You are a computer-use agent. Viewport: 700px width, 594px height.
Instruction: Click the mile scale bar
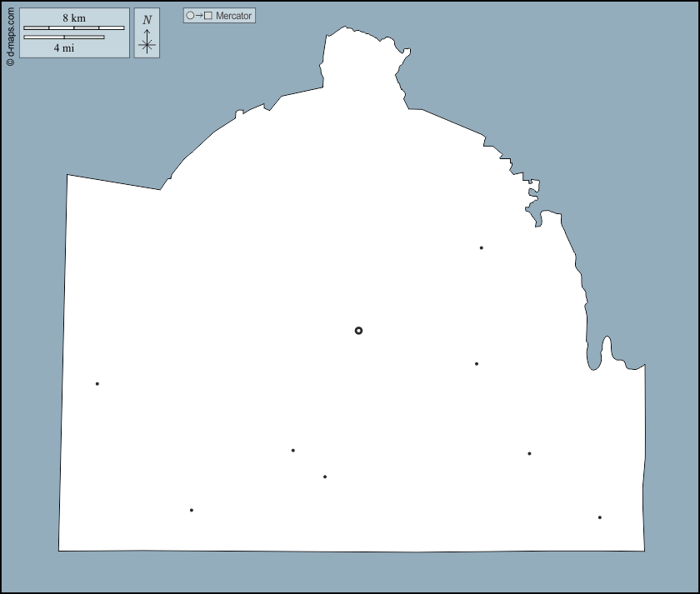coord(64,37)
